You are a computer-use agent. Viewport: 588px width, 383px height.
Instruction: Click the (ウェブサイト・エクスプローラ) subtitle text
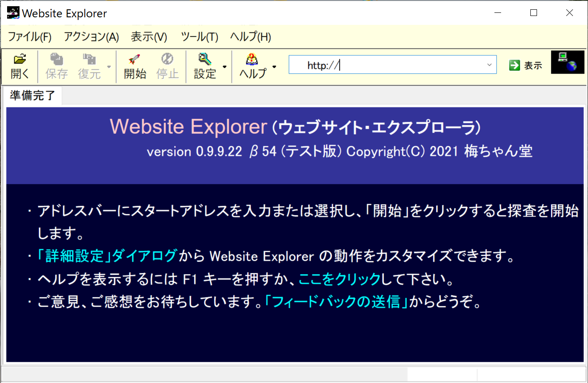click(376, 128)
